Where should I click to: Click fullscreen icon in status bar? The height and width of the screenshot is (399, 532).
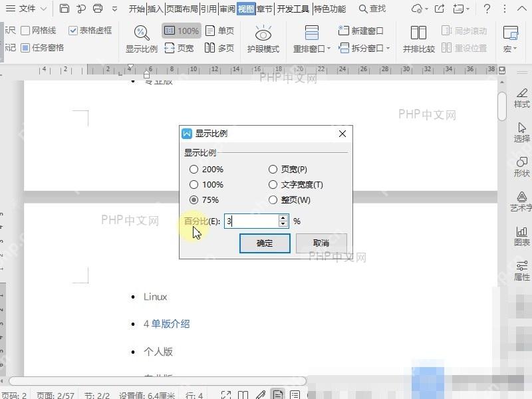tap(226, 395)
